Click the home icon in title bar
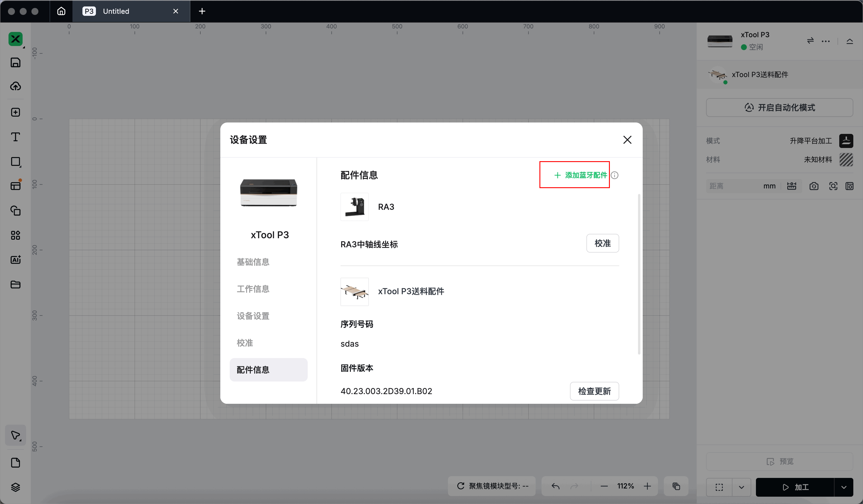This screenshot has height=504, width=863. (61, 11)
